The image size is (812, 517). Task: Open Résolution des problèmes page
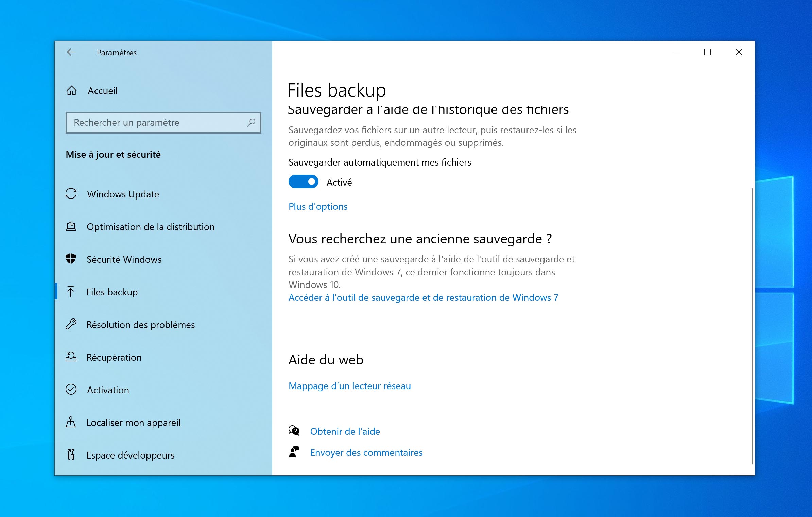click(x=163, y=325)
